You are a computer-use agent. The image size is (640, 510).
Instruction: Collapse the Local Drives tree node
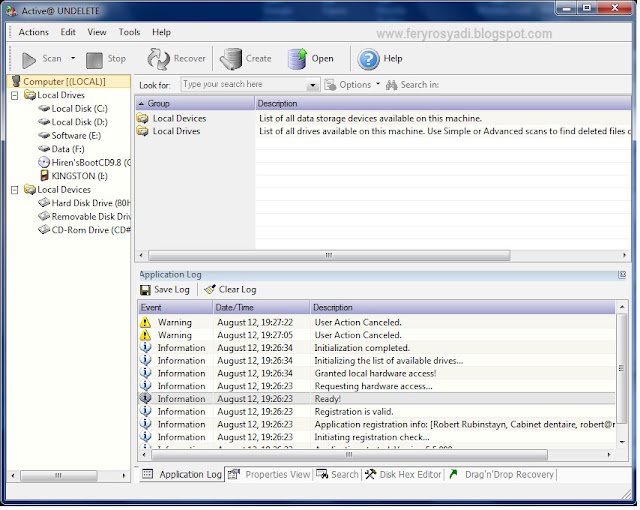[x=15, y=96]
